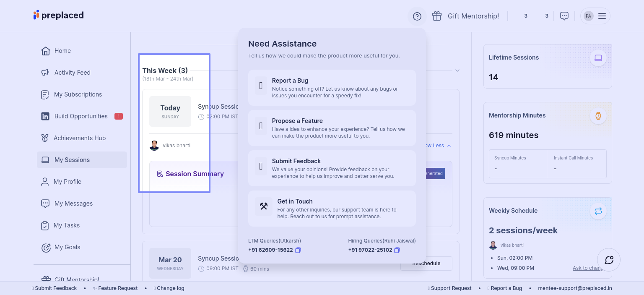This screenshot has width=644, height=295.
Task: Click the Lifetime Sessions laptop icon
Action: tap(598, 58)
